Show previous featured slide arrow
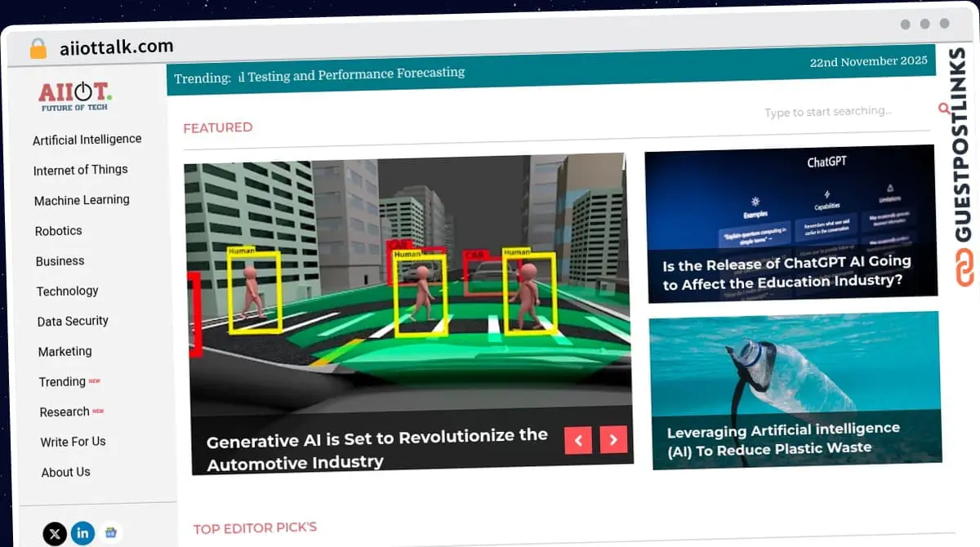This screenshot has height=547, width=980. (x=577, y=440)
